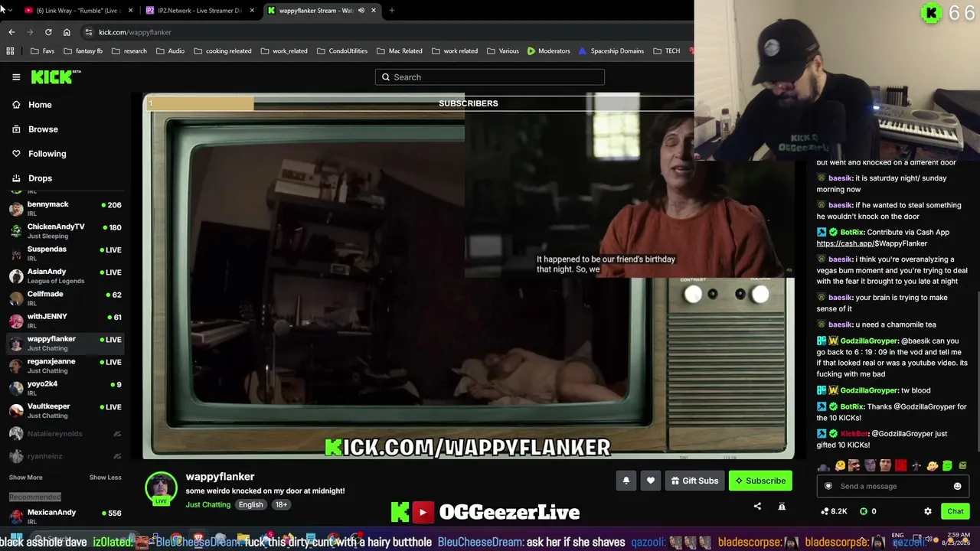Open Suspendas channel in the sidebar

pyautogui.click(x=66, y=253)
